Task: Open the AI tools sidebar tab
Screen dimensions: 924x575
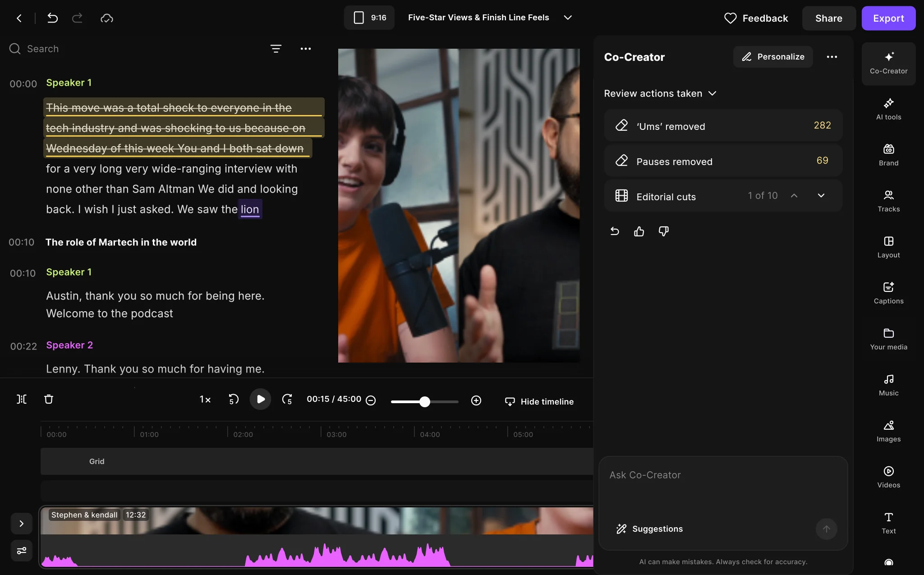Action: click(888, 110)
